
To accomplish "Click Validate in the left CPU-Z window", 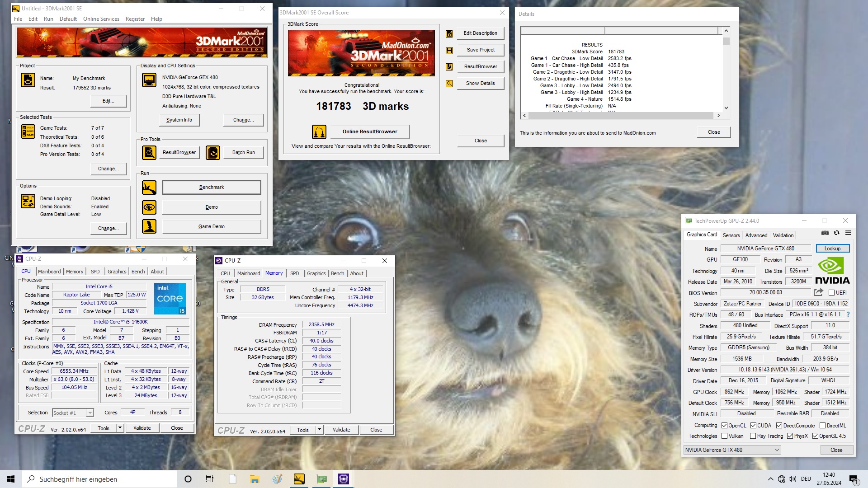I will click(142, 428).
